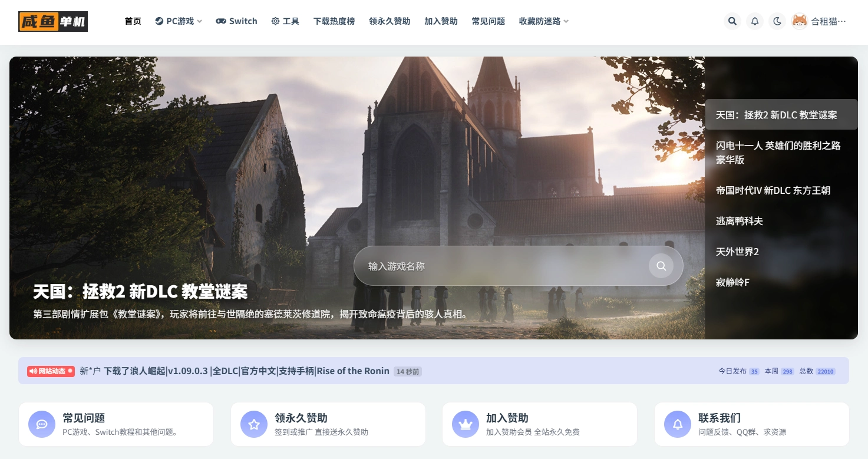Viewport: 868px width, 459px height.
Task: Go to 下载热度榜 in navigation
Action: (x=334, y=21)
